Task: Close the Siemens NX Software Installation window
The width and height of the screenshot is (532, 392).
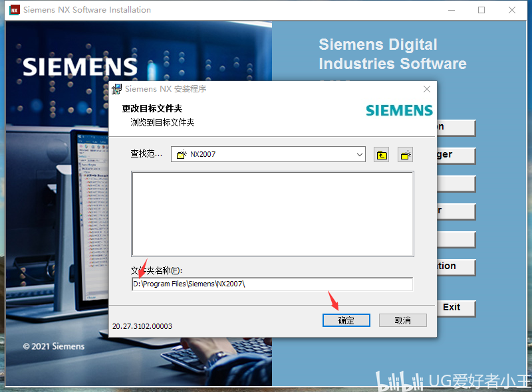Action: point(512,10)
